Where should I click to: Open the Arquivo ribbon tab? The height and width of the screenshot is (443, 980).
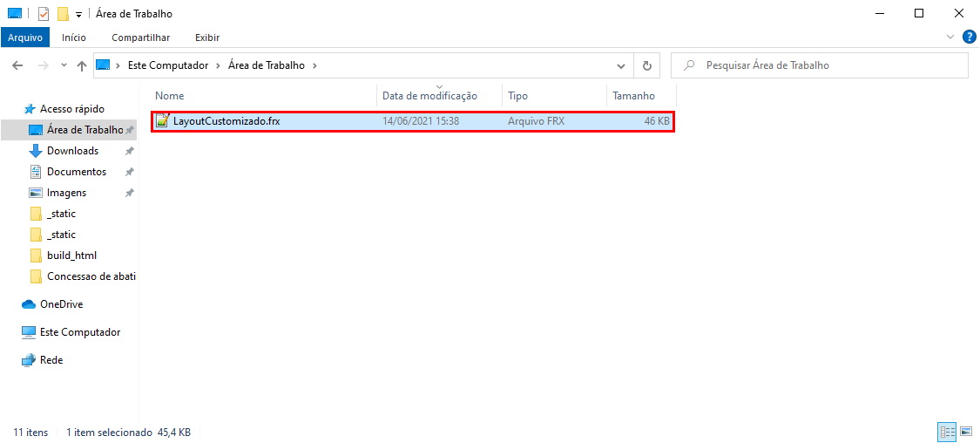tap(25, 37)
